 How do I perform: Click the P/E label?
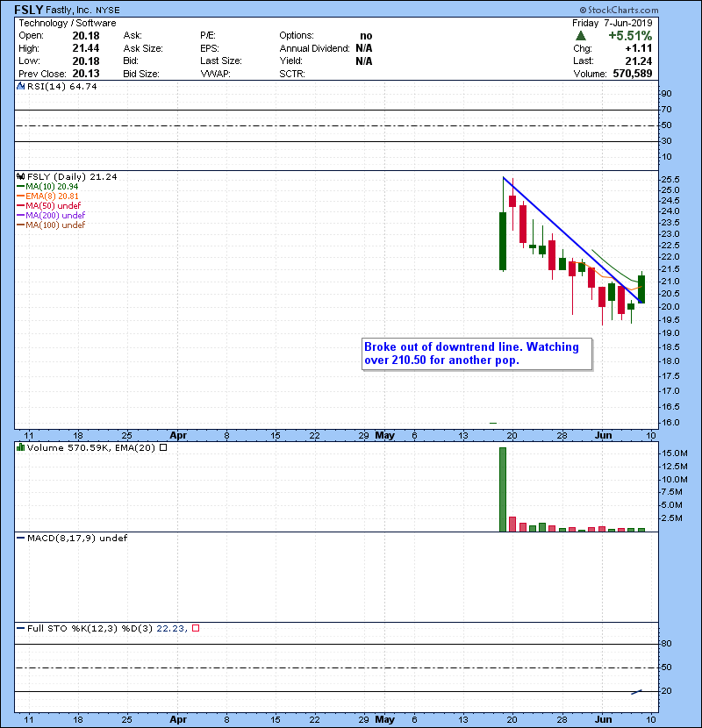(x=208, y=36)
